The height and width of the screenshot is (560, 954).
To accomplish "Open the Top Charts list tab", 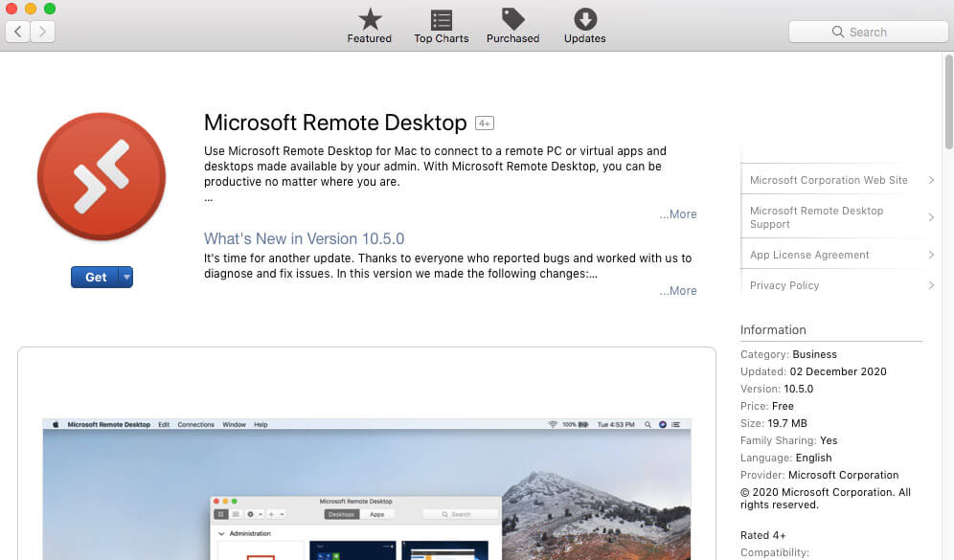I will 442,26.
